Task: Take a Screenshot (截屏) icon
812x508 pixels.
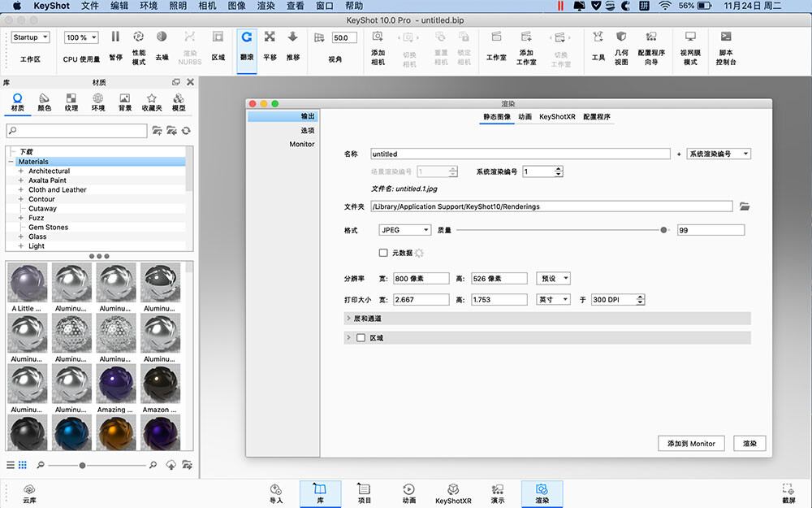Action: point(788,493)
